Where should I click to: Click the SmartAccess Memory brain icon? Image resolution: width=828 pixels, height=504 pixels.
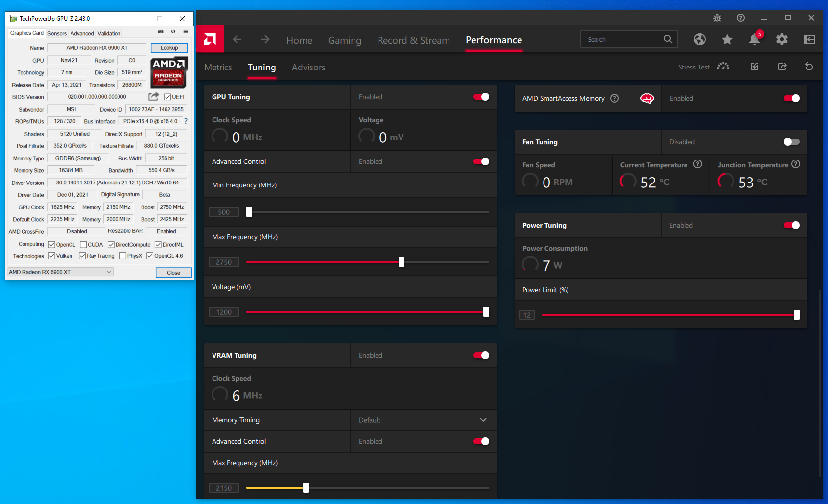pyautogui.click(x=647, y=99)
